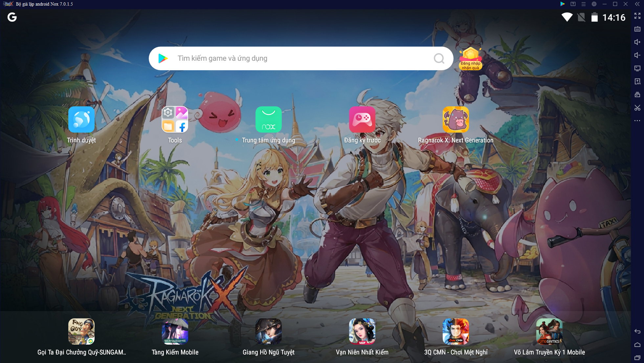Toggle fullscreen mode in Nox sidebar
Viewport: 644px width, 363px height.
[x=637, y=16]
